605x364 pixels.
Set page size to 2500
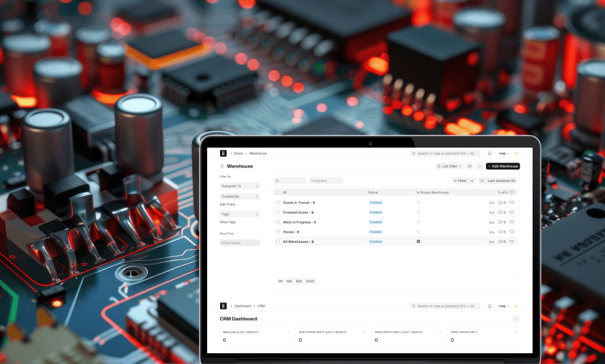(x=310, y=281)
